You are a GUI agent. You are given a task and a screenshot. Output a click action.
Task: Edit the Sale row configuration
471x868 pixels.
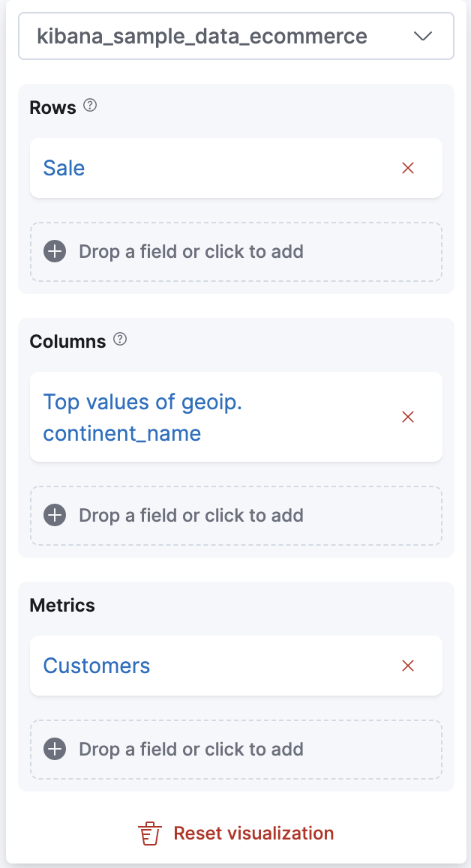click(x=64, y=168)
